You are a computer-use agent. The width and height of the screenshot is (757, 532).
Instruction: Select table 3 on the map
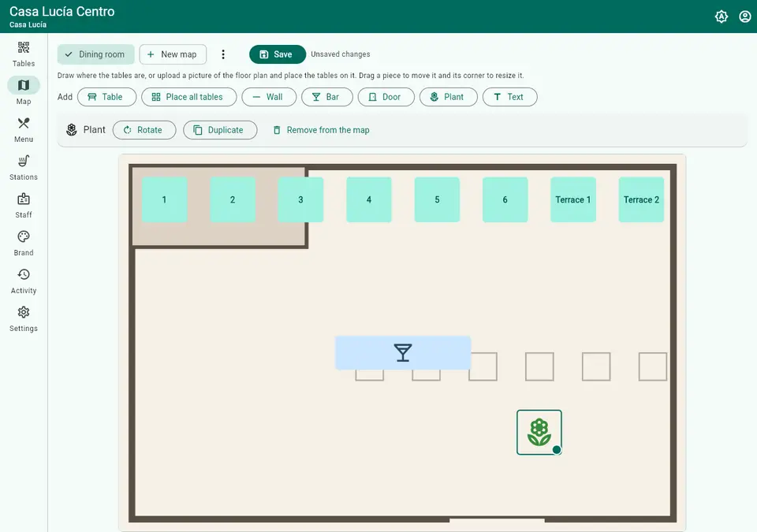[300, 200]
